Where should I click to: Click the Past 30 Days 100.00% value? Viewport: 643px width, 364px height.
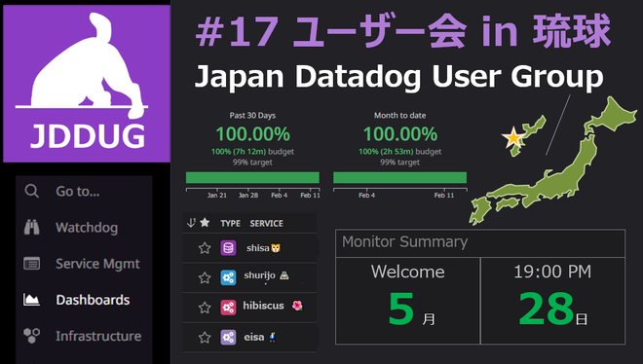click(x=252, y=134)
